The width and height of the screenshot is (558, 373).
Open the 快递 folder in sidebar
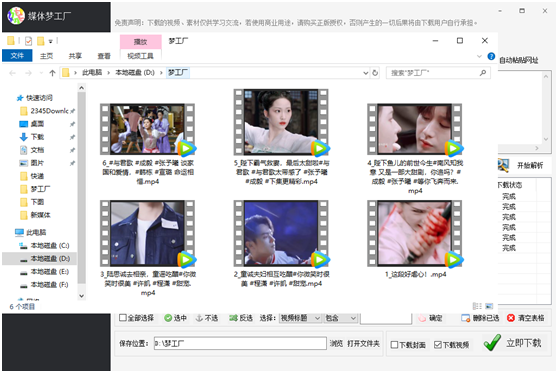pyautogui.click(x=32, y=176)
